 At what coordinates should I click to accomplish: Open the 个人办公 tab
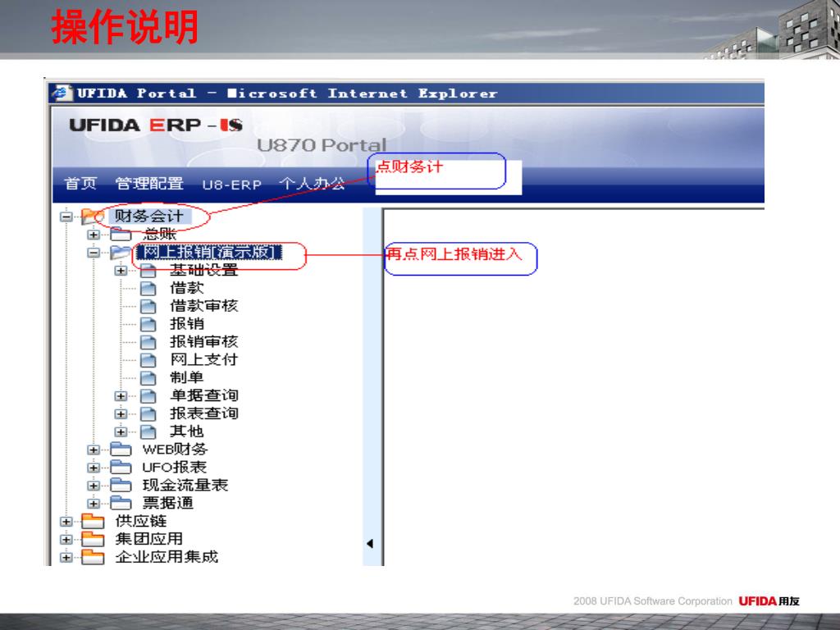coord(313,183)
